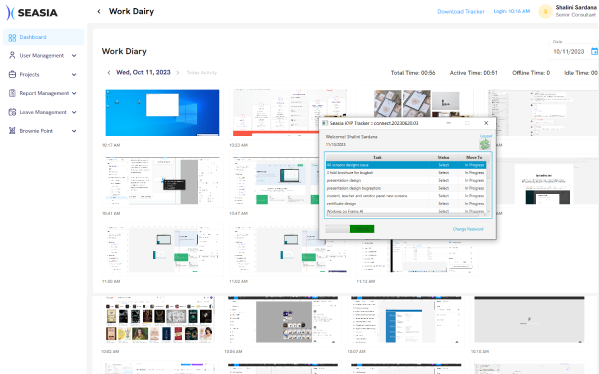Click the Report Management document icon
Screen dimensions: 599x374
coord(12,93)
